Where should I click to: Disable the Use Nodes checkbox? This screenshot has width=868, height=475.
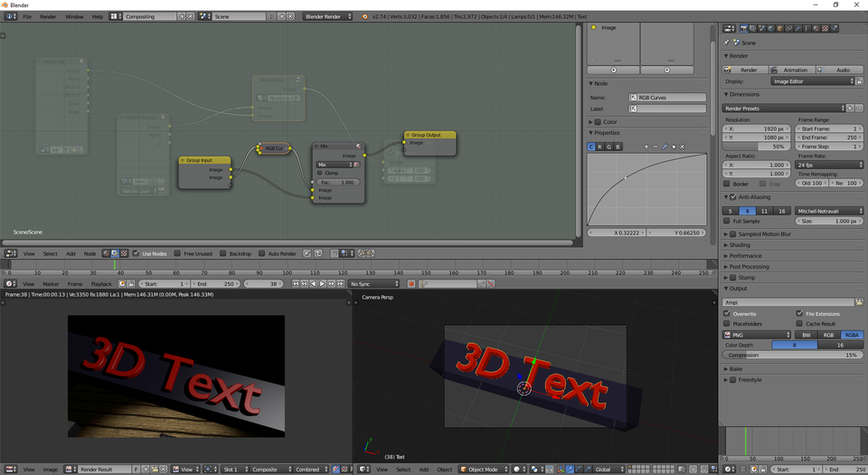136,253
